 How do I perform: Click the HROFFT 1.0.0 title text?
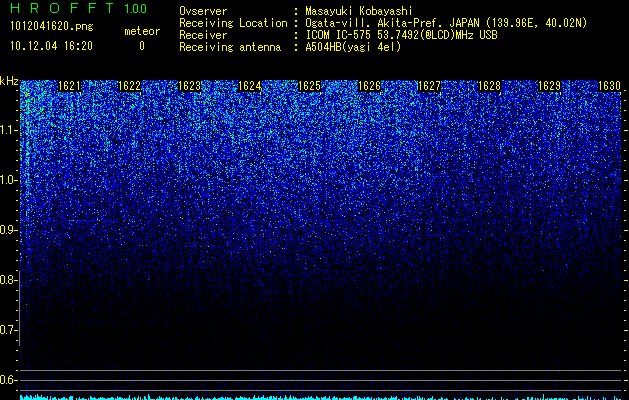[x=79, y=8]
